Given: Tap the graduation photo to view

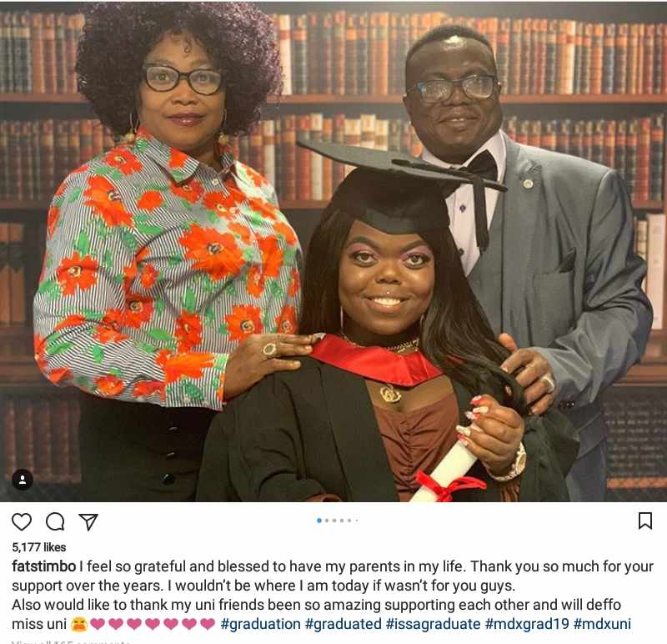Looking at the screenshot, I should click(333, 251).
